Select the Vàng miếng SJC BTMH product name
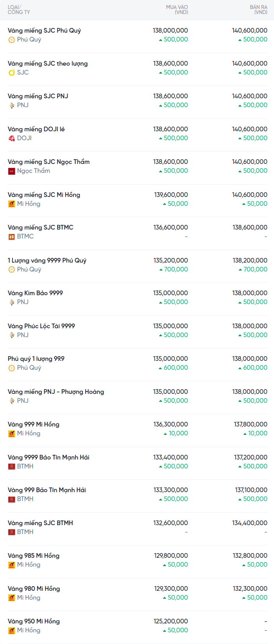 [x=40, y=523]
